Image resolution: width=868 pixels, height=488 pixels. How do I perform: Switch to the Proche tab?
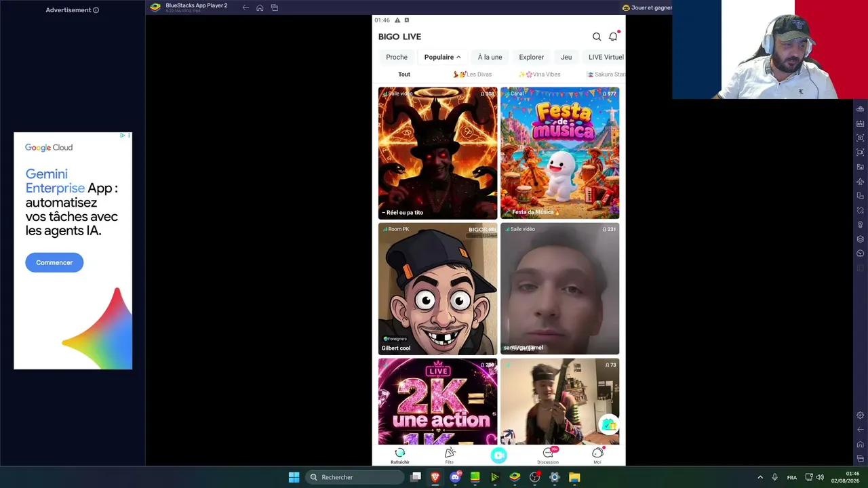(397, 57)
